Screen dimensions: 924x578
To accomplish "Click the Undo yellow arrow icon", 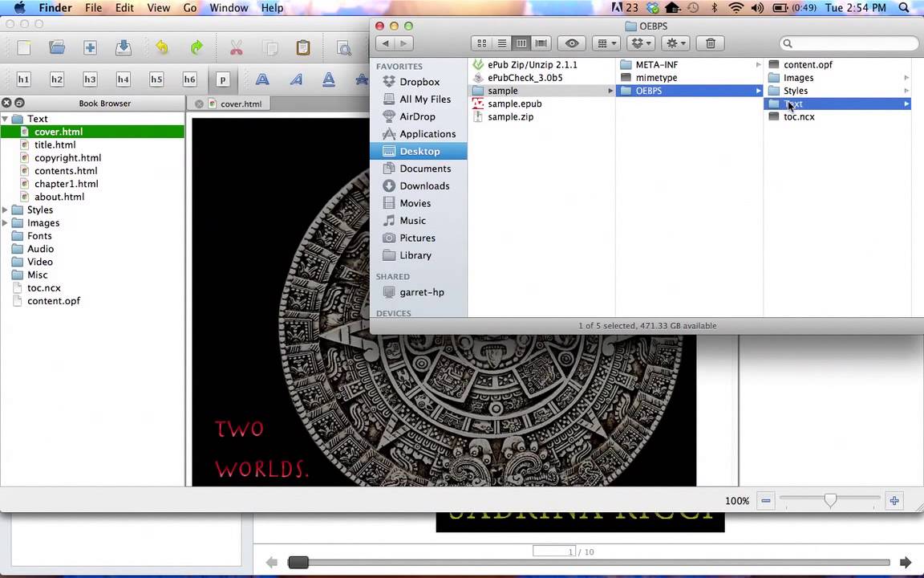I will [x=161, y=48].
